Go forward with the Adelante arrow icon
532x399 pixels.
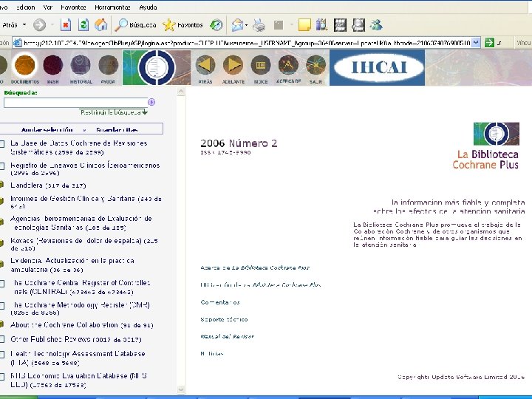tap(233, 65)
